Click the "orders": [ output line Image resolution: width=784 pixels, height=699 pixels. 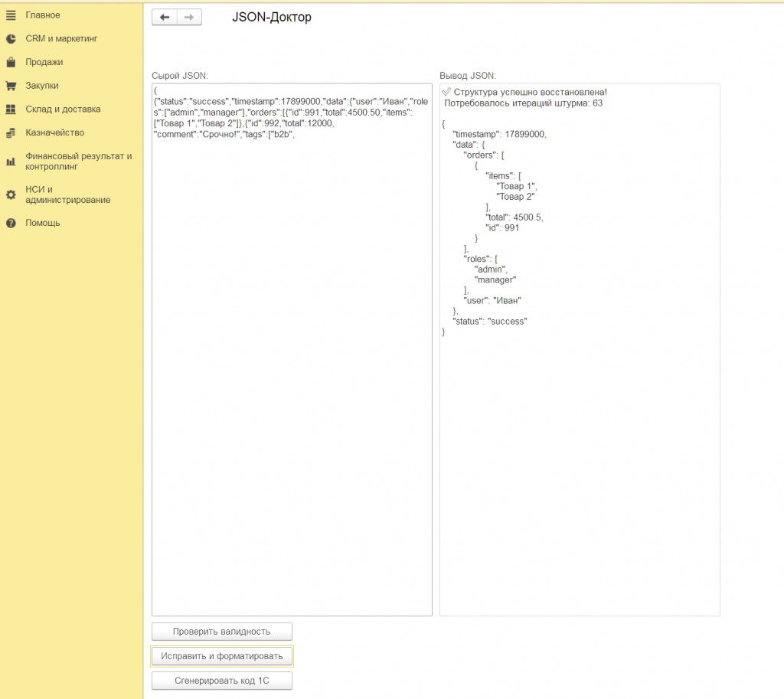coord(484,155)
